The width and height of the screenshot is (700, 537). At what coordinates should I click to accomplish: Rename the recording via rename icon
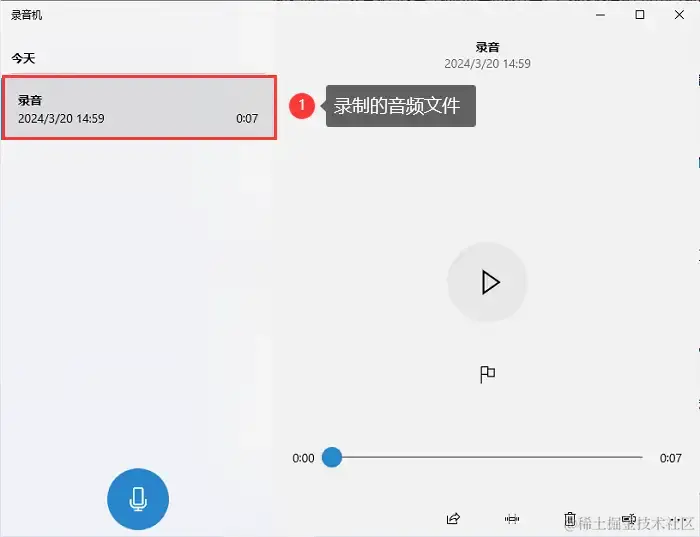coord(629,519)
